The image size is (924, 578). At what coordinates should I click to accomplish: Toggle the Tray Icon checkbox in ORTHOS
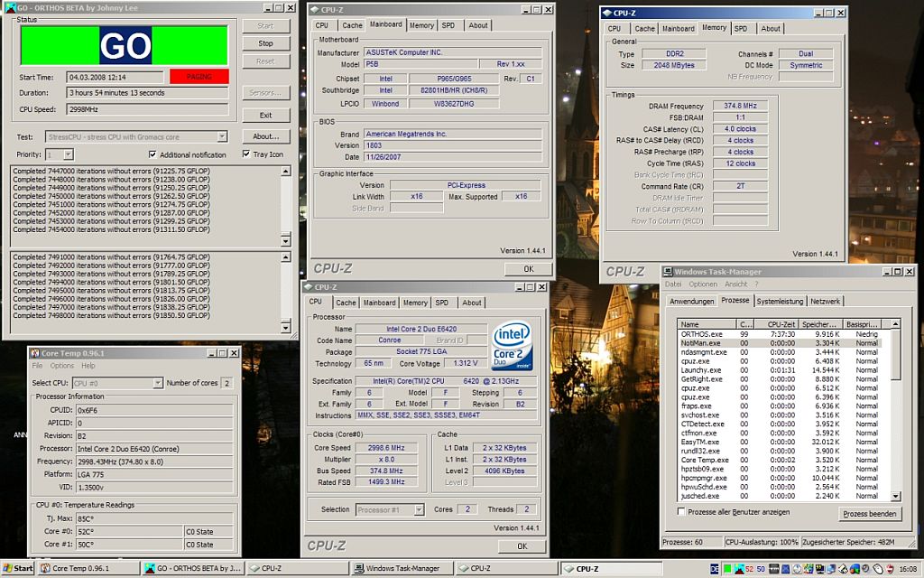(246, 154)
